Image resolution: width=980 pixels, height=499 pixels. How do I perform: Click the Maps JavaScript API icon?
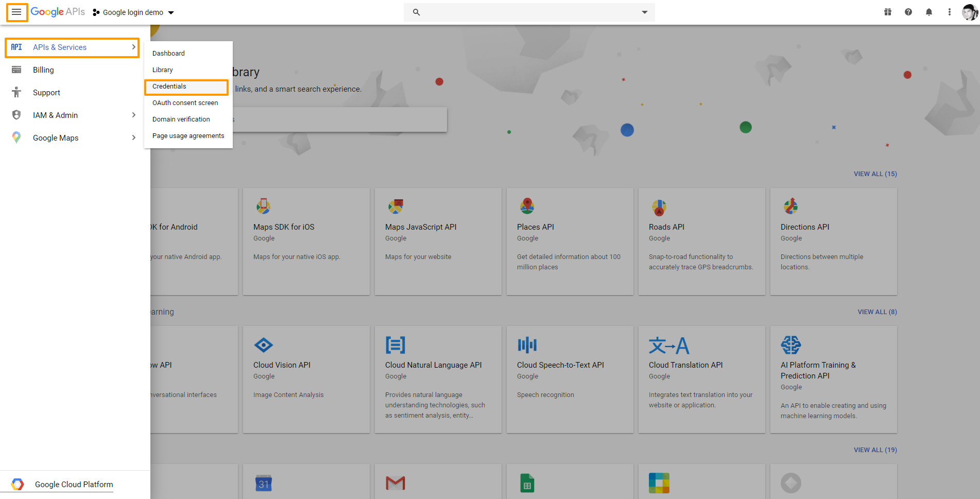pyautogui.click(x=396, y=206)
